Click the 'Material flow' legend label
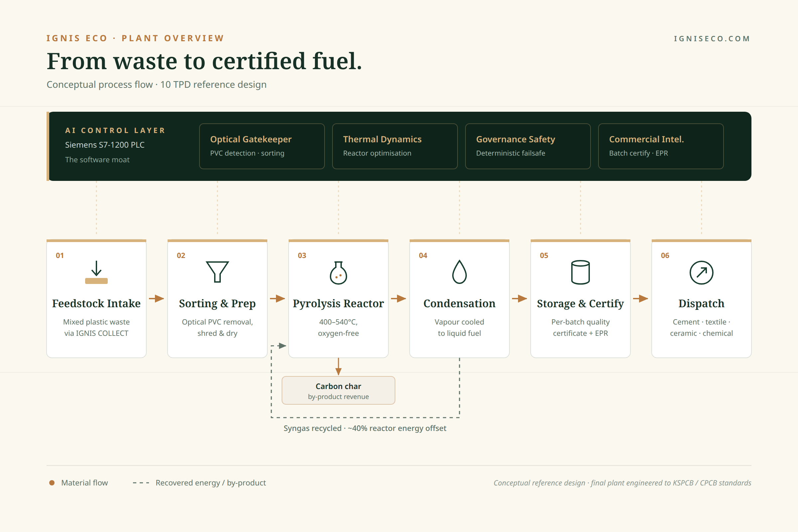 point(84,482)
